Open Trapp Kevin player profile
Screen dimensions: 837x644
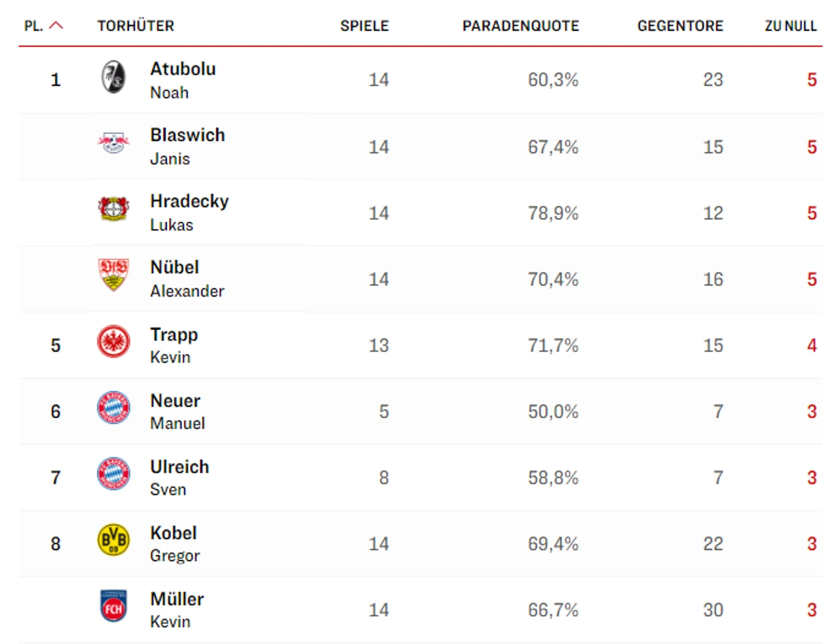[174, 345]
